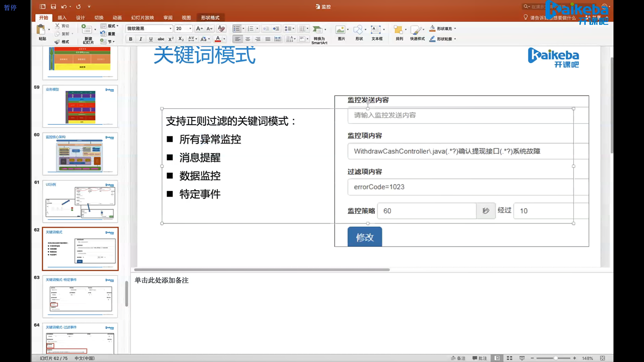Click the Text Box icon

pos(376,30)
